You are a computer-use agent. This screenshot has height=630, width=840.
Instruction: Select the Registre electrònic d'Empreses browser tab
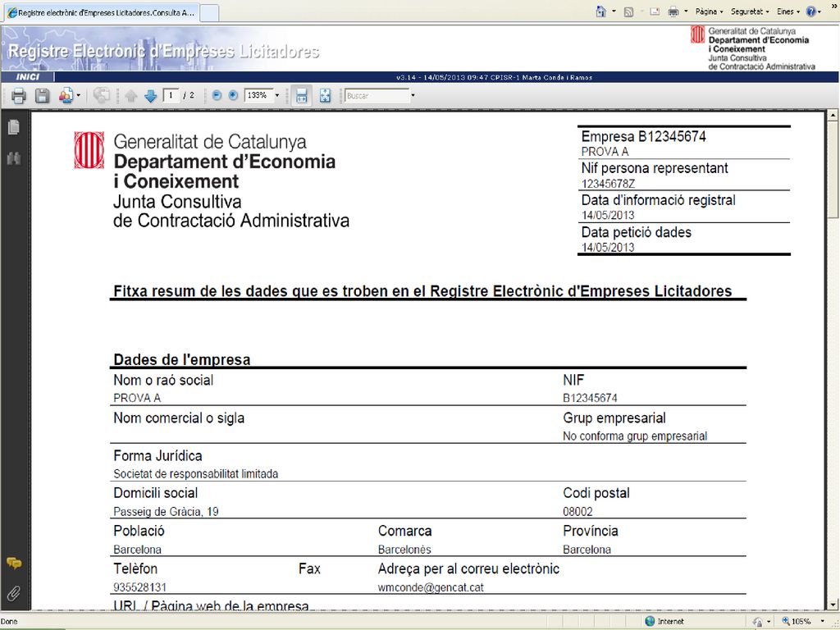pyautogui.click(x=101, y=12)
